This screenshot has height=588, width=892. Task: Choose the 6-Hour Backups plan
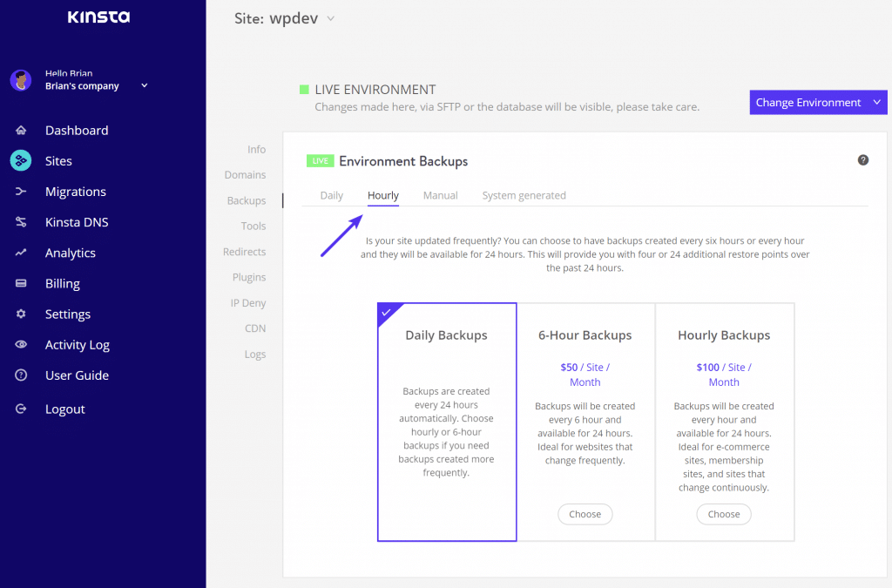pos(585,515)
